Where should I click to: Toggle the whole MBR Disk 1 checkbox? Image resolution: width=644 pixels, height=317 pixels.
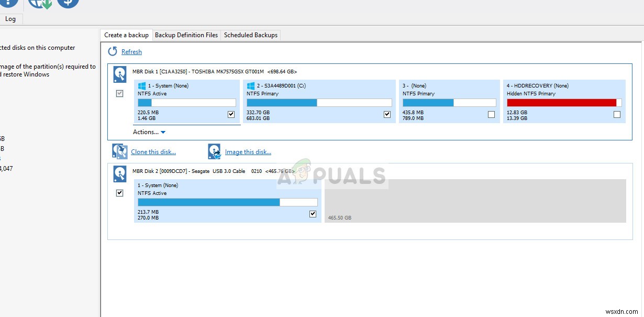tap(119, 93)
